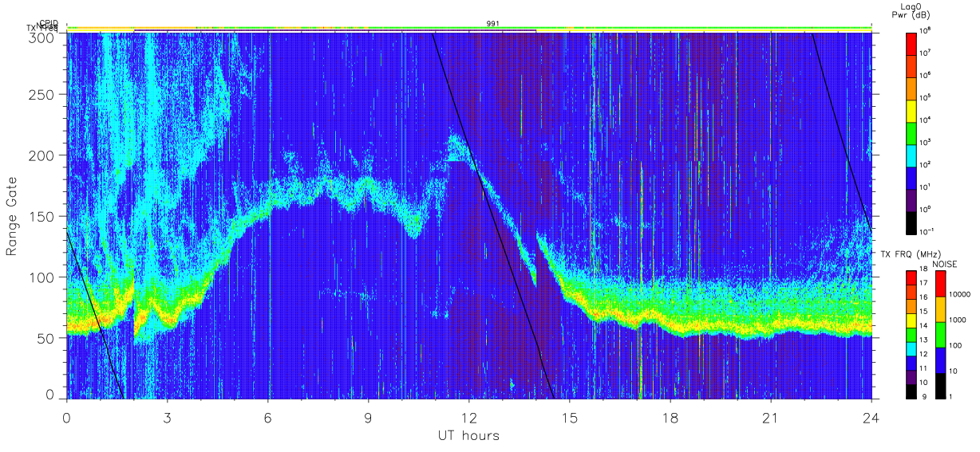Click the 'Range Gate' axis title

point(12,215)
